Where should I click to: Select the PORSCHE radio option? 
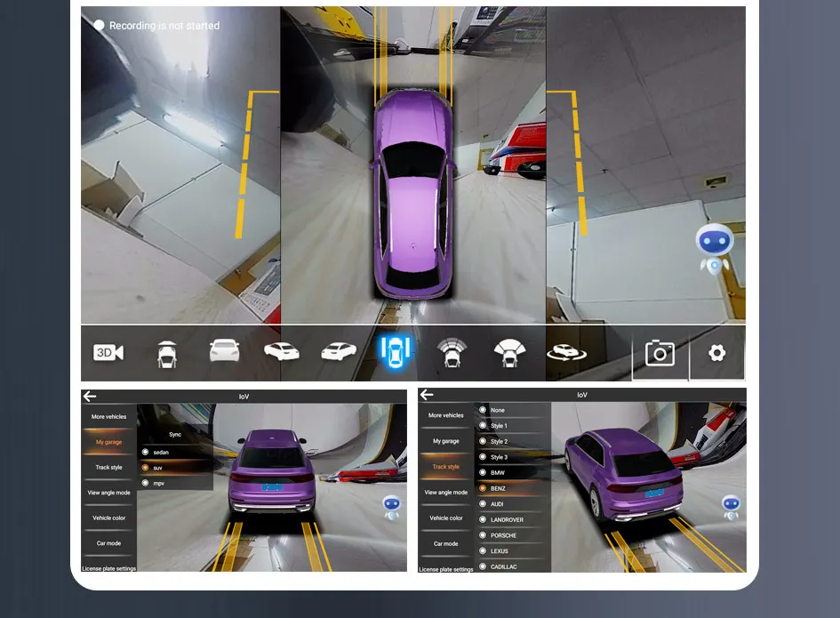point(498,535)
